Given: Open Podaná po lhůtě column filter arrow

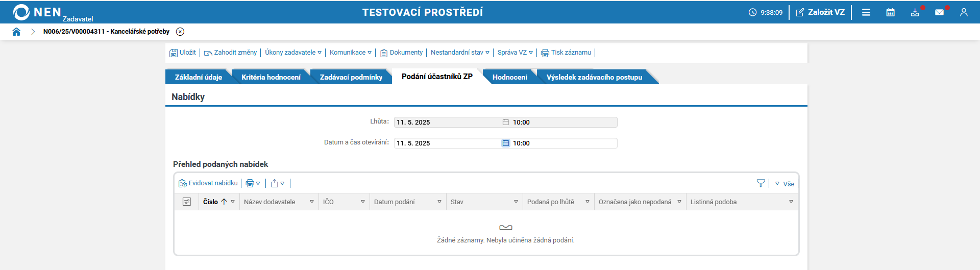Looking at the screenshot, I should (x=587, y=202).
